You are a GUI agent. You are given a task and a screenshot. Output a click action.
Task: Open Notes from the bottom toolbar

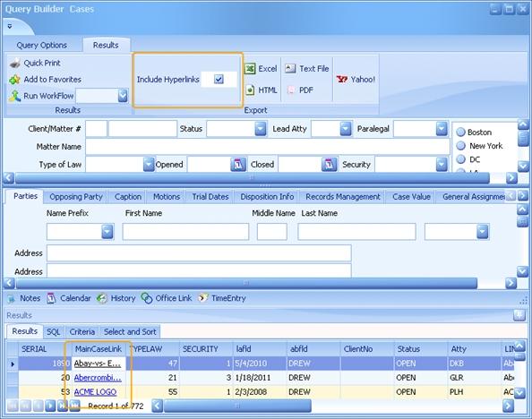(x=24, y=298)
